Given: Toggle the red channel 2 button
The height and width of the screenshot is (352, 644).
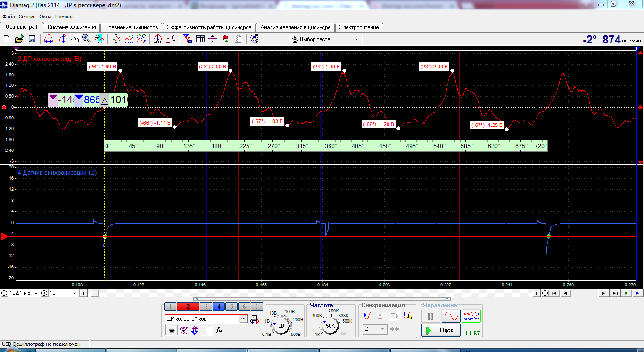Looking at the screenshot, I should pos(188,307).
